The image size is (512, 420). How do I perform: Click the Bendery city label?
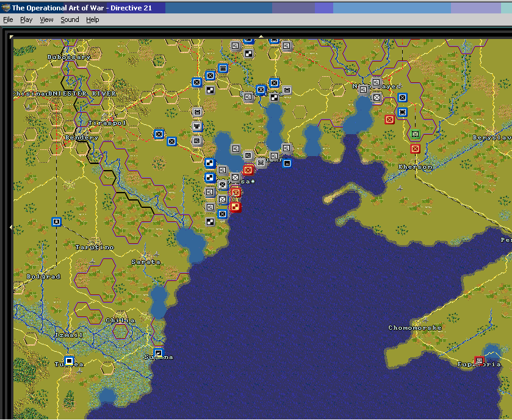coord(82,138)
